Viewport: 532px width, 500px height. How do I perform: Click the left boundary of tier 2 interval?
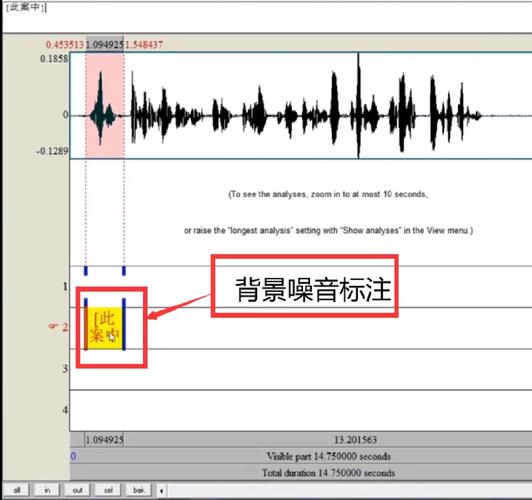(x=86, y=324)
